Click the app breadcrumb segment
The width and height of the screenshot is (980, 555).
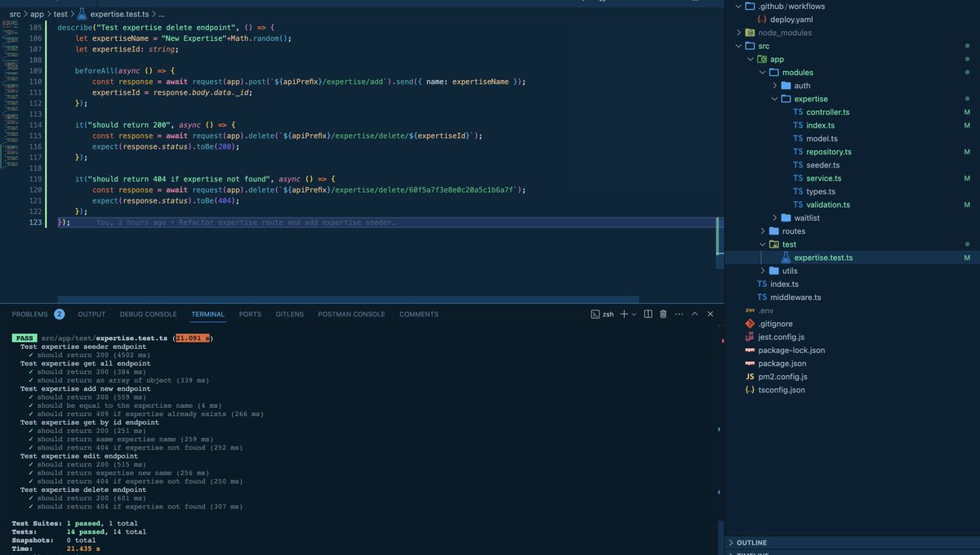click(x=38, y=14)
